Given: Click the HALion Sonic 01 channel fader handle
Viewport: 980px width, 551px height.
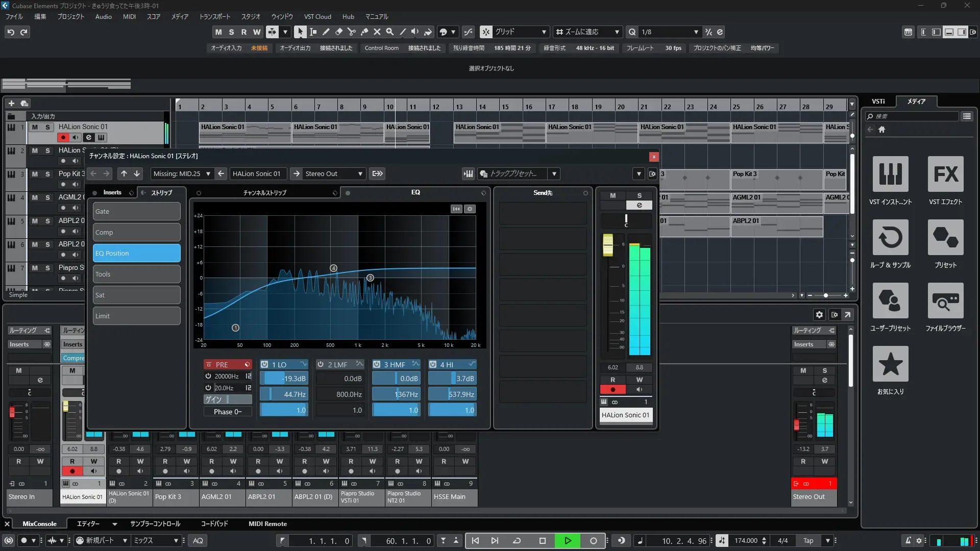Looking at the screenshot, I should (x=608, y=245).
